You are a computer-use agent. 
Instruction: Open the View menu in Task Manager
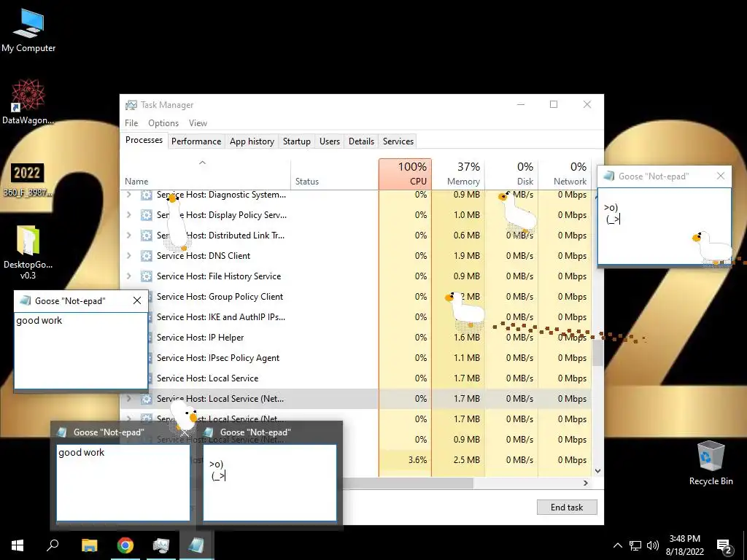click(x=198, y=122)
